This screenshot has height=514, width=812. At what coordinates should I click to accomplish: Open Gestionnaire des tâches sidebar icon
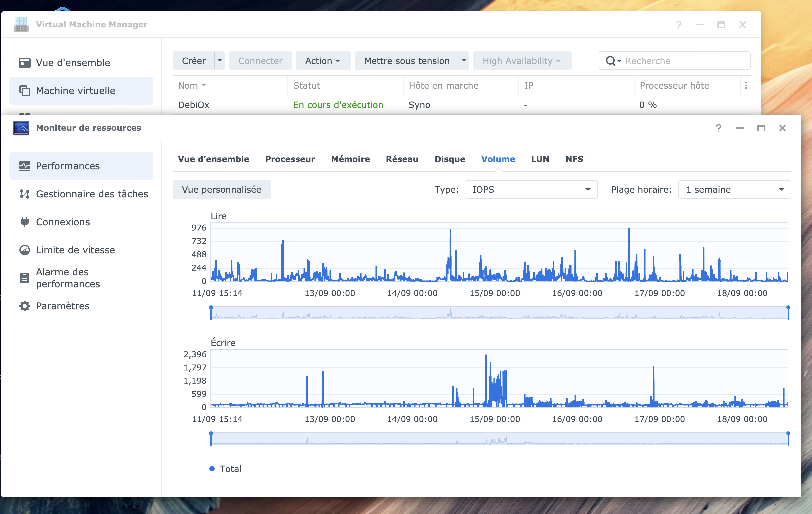[24, 194]
